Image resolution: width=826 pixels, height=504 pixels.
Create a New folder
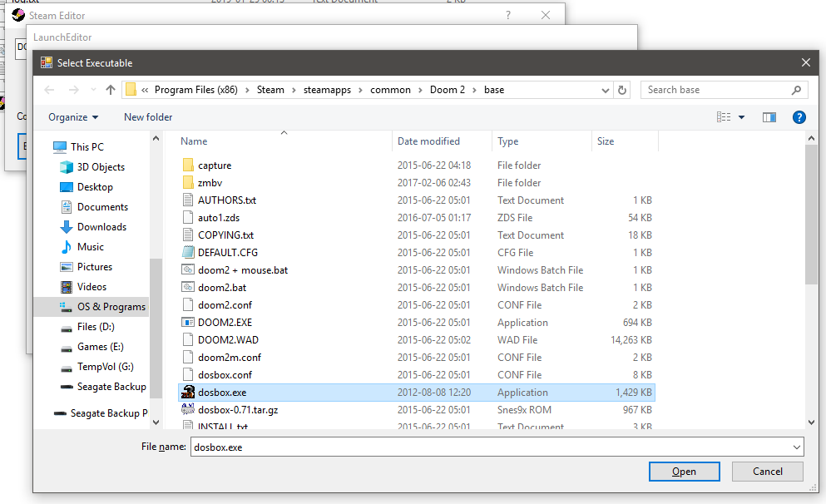click(148, 117)
